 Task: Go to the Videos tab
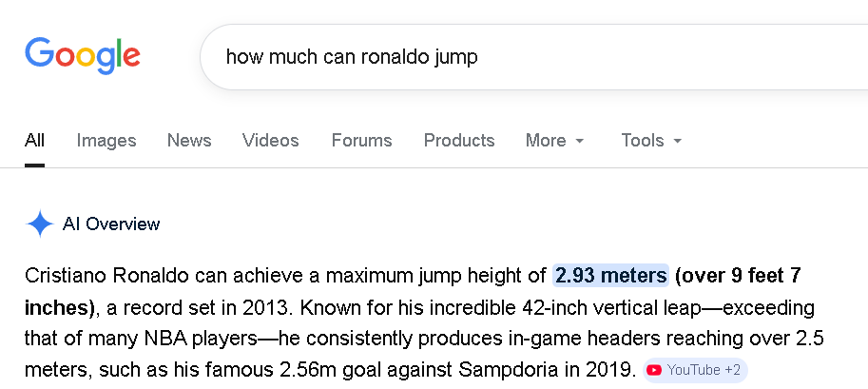[x=271, y=141]
